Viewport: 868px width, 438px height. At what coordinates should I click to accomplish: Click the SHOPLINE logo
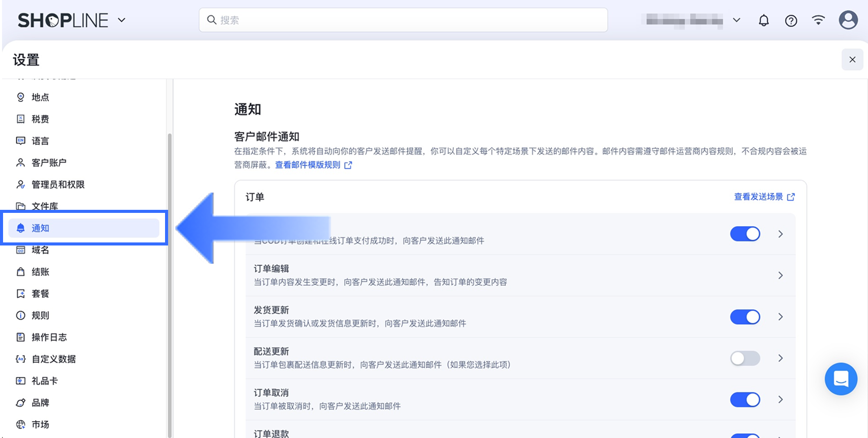point(63,20)
